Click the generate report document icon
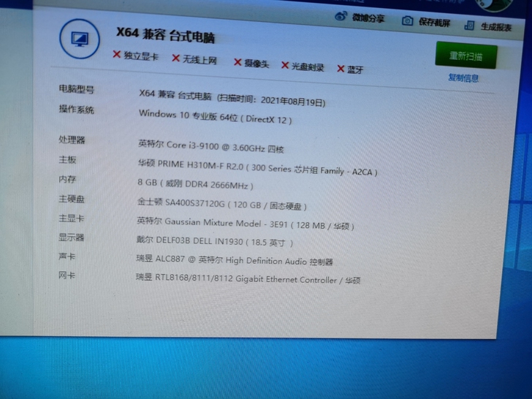The height and width of the screenshot is (399, 532). coord(469,25)
